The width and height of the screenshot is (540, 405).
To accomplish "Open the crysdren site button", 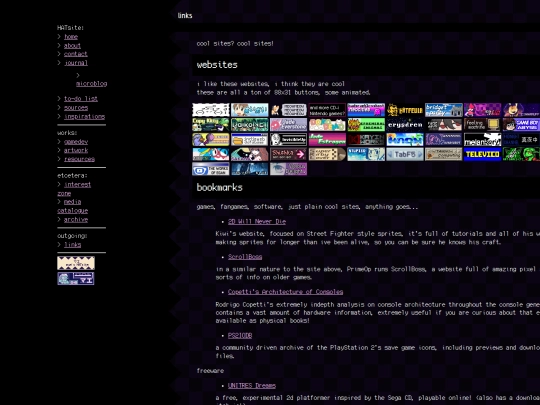I will tap(405, 125).
